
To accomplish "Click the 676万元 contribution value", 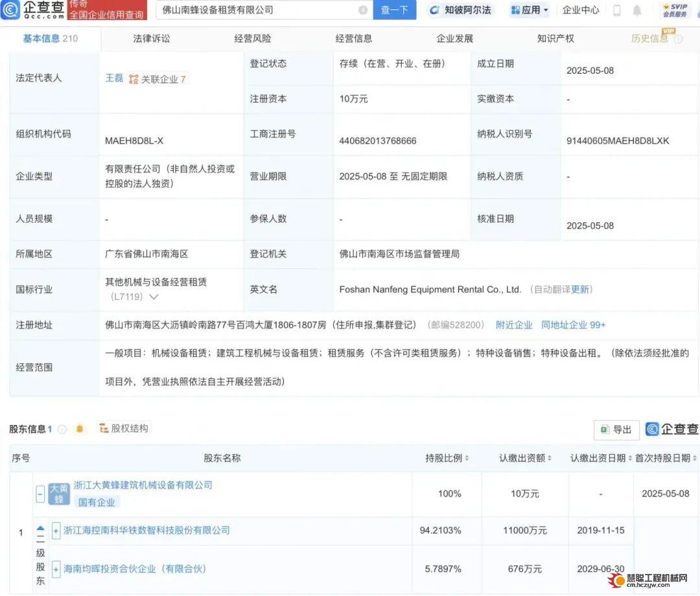I will pos(525,569).
